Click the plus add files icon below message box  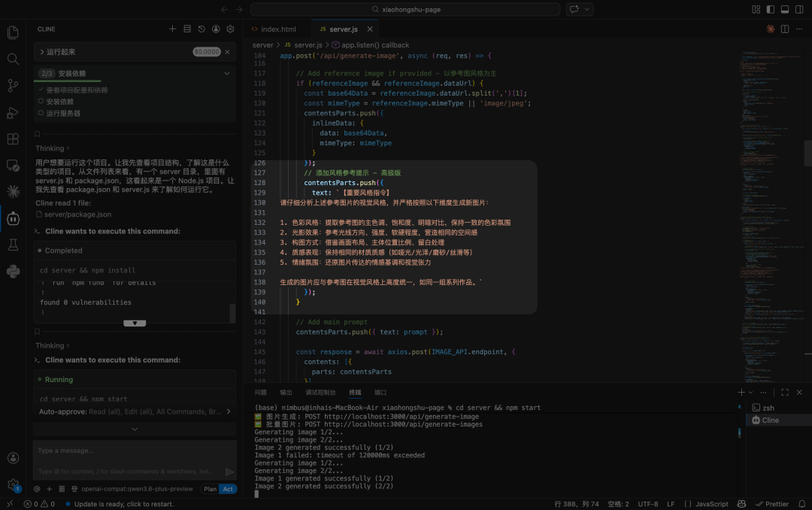click(x=49, y=489)
